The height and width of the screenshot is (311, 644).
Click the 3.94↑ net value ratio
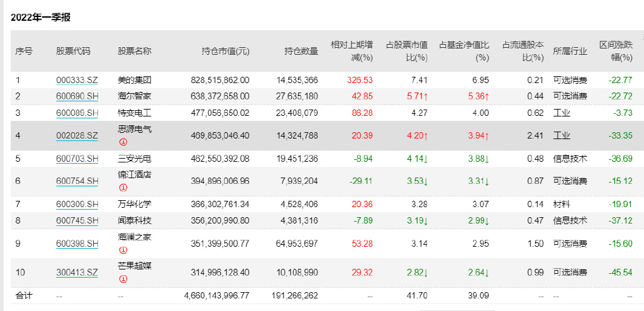[479, 136]
